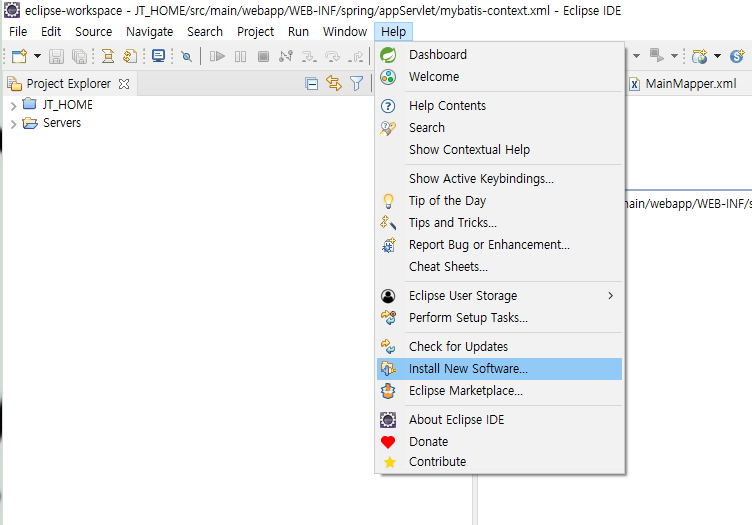Click the Step Over icon

tap(332, 57)
